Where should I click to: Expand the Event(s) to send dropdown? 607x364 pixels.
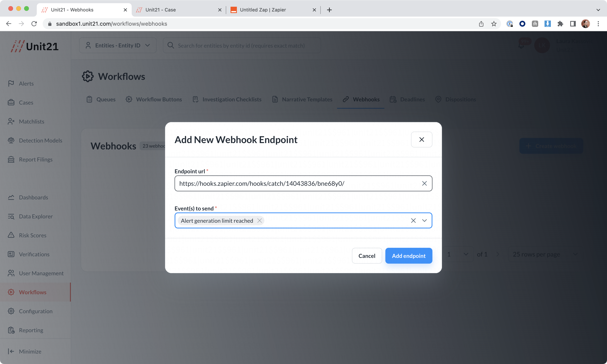click(424, 221)
